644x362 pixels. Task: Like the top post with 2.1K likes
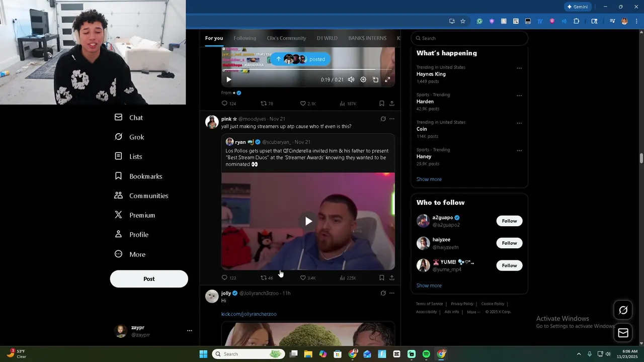308,104
